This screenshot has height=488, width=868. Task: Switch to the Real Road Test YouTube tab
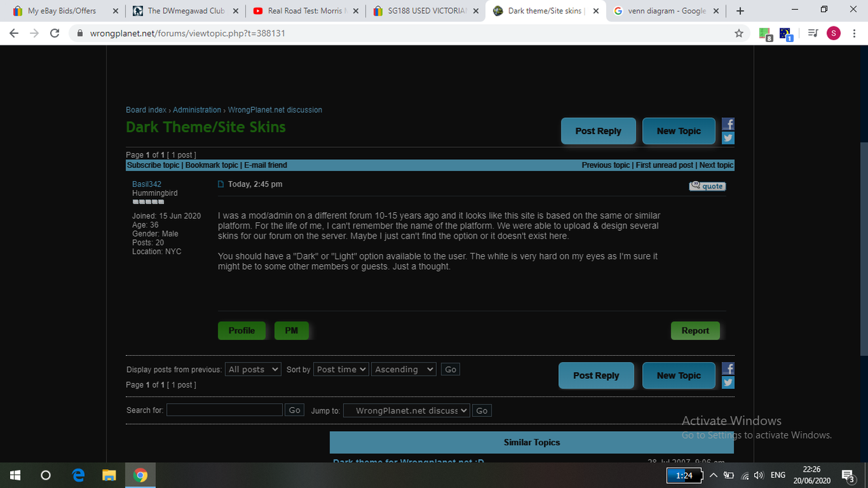[x=307, y=11]
